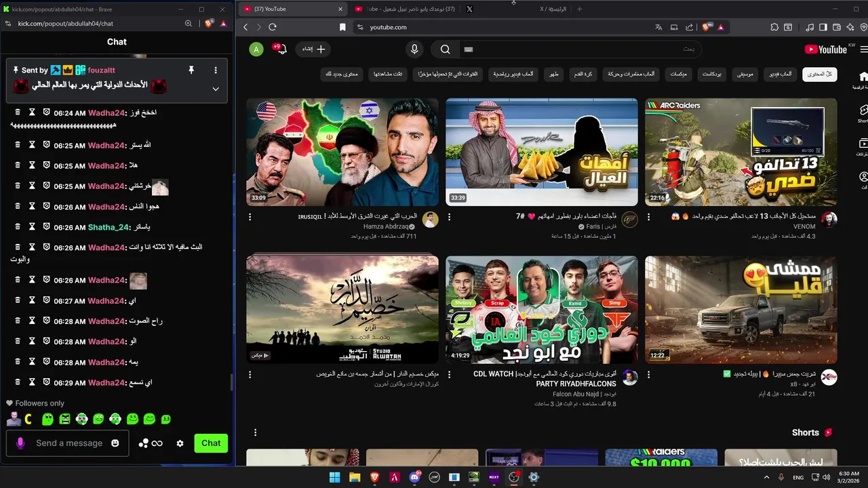Image resolution: width=868 pixels, height=488 pixels.
Task: Switch to the نوعدك يابو ناصر tab
Action: pos(406,9)
